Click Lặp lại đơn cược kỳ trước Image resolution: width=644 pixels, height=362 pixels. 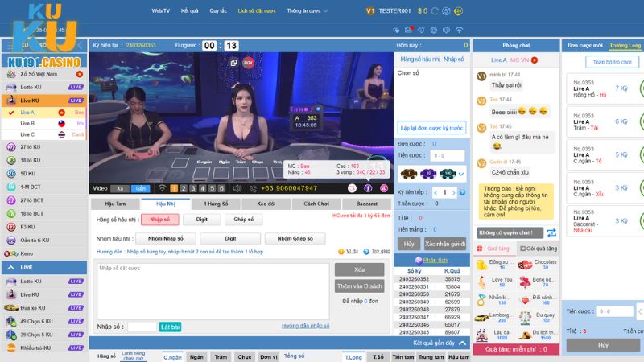(432, 128)
